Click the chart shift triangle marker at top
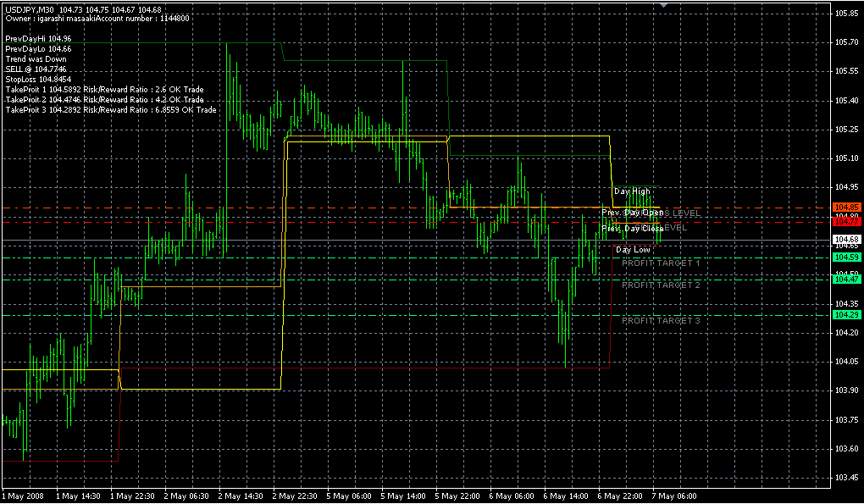Image resolution: width=864 pixels, height=504 pixels. point(663,5)
